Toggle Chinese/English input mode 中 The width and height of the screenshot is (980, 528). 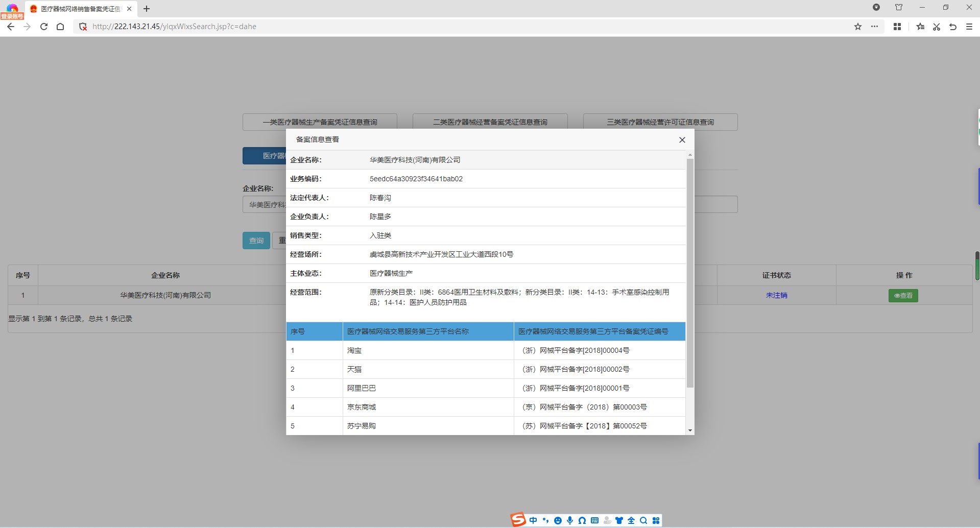533,520
